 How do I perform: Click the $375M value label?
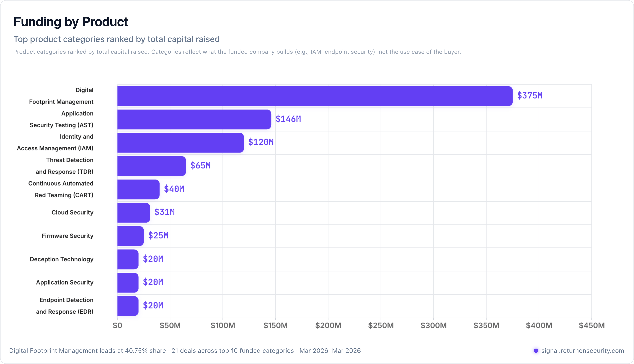529,95
